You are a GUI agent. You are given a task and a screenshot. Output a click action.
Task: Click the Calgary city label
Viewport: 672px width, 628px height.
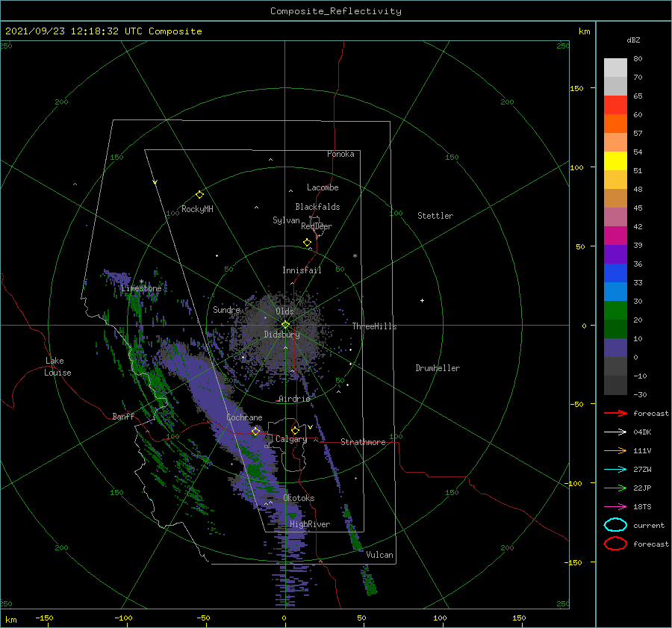(x=291, y=439)
